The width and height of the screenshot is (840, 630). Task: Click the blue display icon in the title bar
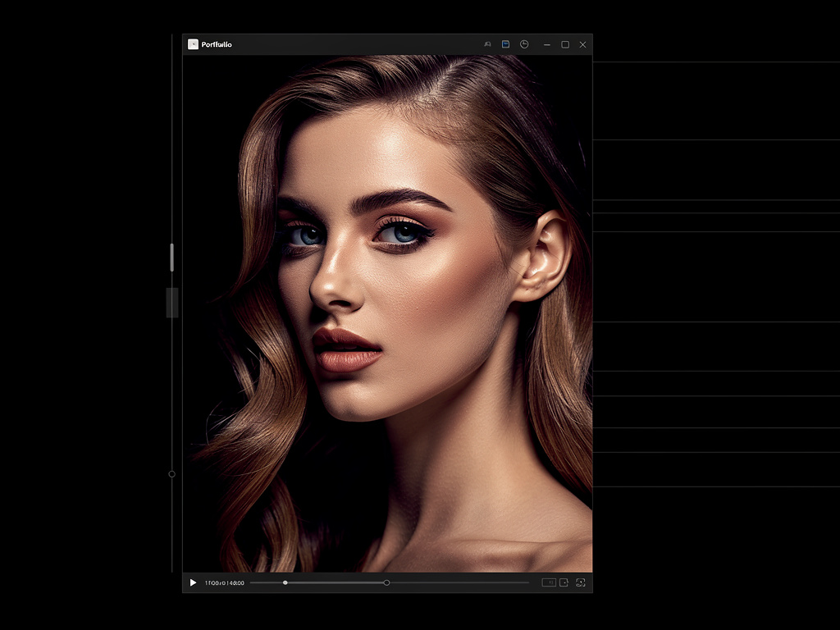[504, 44]
